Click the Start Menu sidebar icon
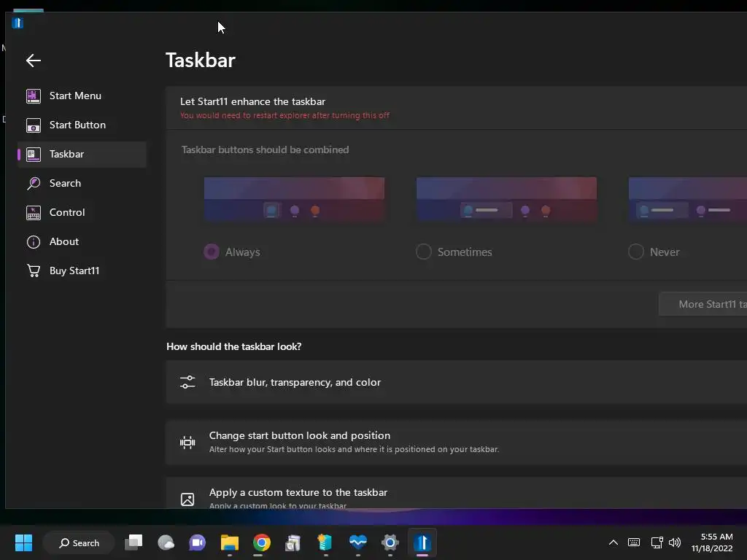This screenshot has height=560, width=747. click(x=34, y=96)
